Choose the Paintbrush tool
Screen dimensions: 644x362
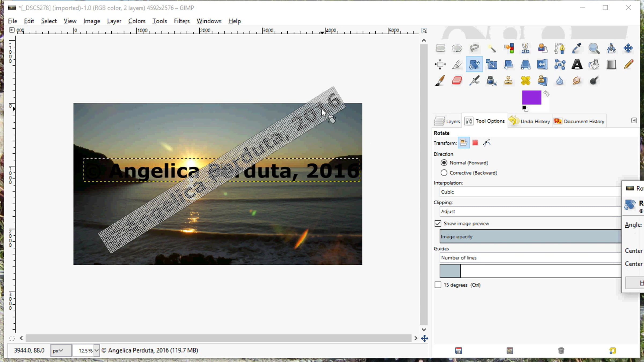click(x=440, y=80)
